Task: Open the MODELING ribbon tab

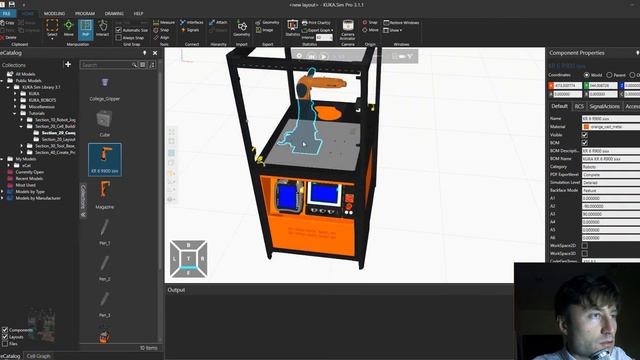Action: point(54,13)
